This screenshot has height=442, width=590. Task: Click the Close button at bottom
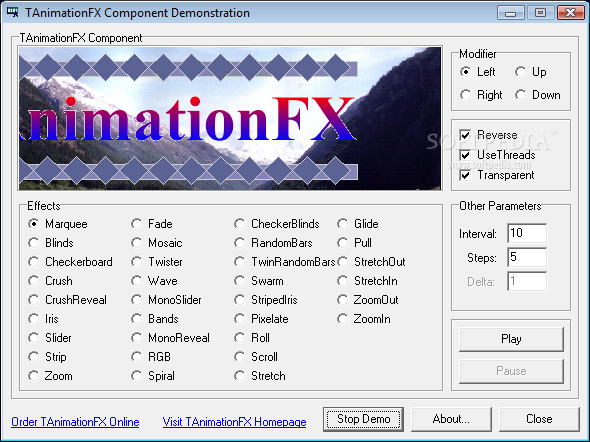pyautogui.click(x=539, y=419)
